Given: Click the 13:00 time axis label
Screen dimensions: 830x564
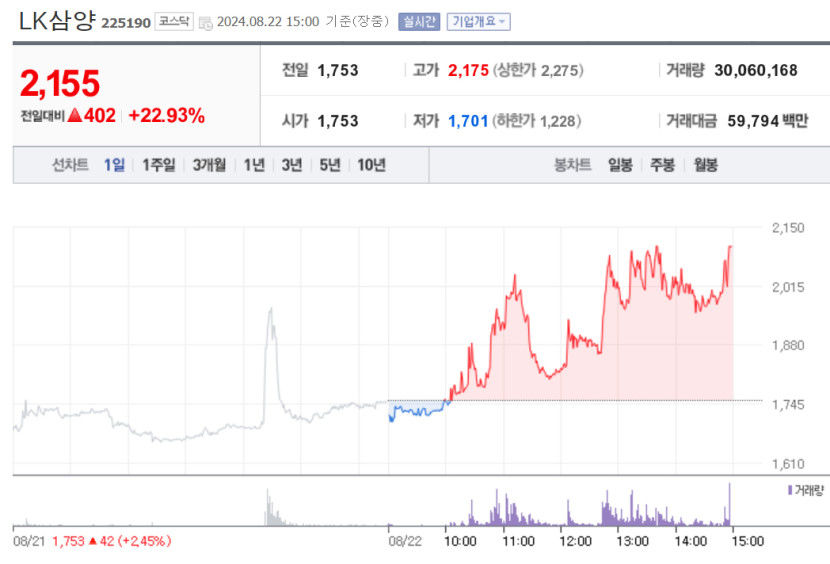Looking at the screenshot, I should click(633, 541).
